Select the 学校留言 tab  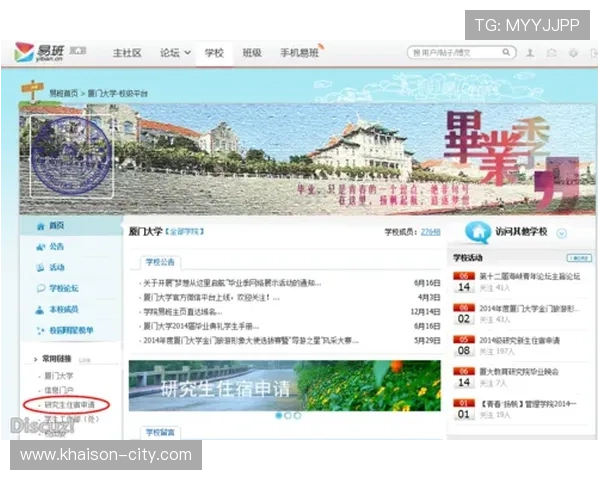point(160,433)
